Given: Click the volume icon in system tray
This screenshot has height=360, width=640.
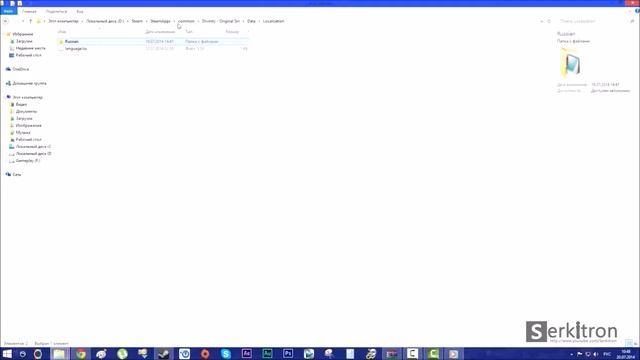Looking at the screenshot, I should (x=596, y=354).
